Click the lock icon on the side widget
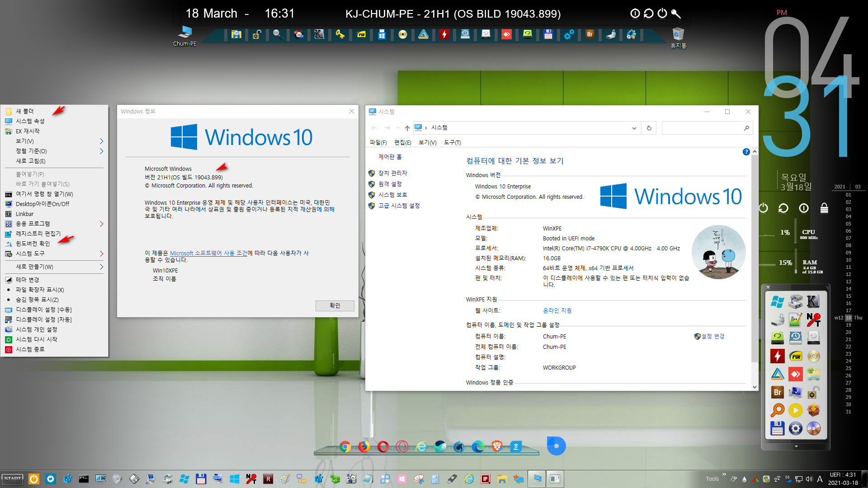Image resolution: width=868 pixels, height=488 pixels. [824, 208]
